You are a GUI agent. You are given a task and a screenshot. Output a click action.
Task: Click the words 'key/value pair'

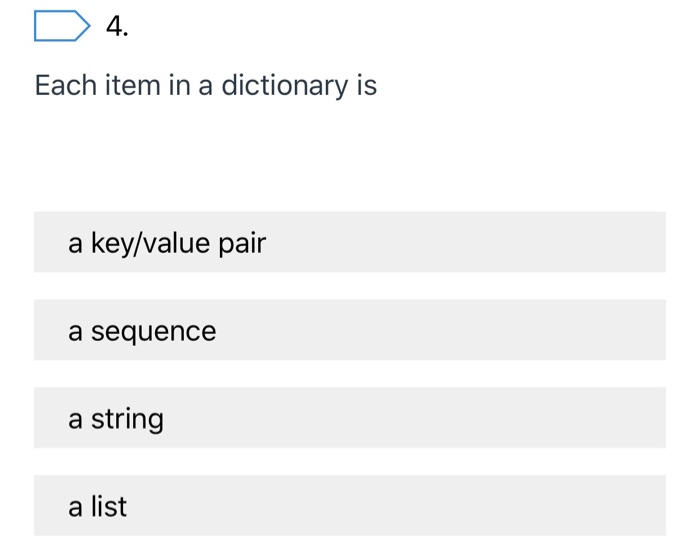[x=179, y=243]
